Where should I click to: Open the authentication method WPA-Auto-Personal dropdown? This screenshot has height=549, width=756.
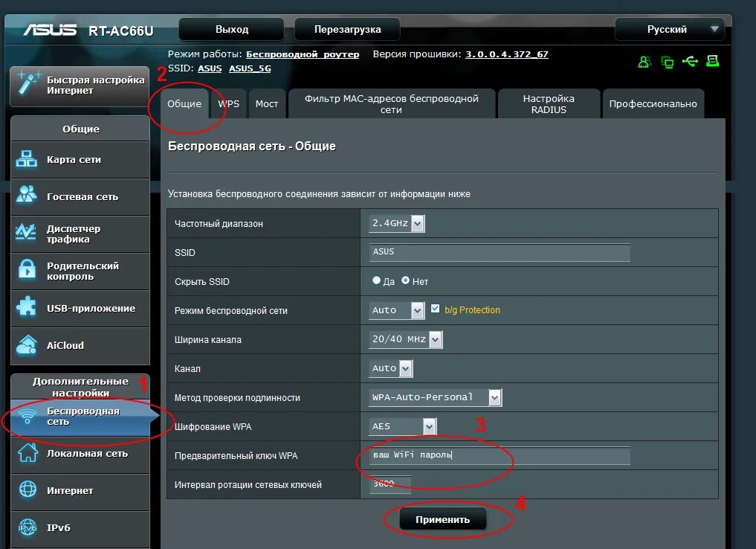(436, 397)
